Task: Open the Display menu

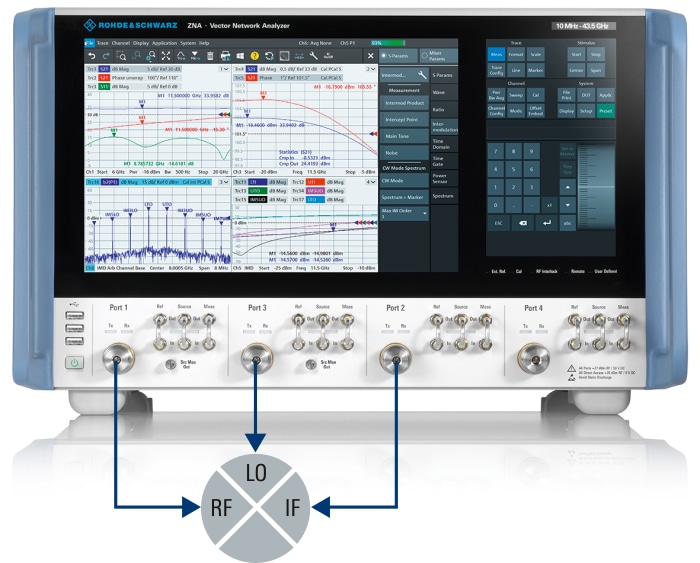Action: pos(141,43)
